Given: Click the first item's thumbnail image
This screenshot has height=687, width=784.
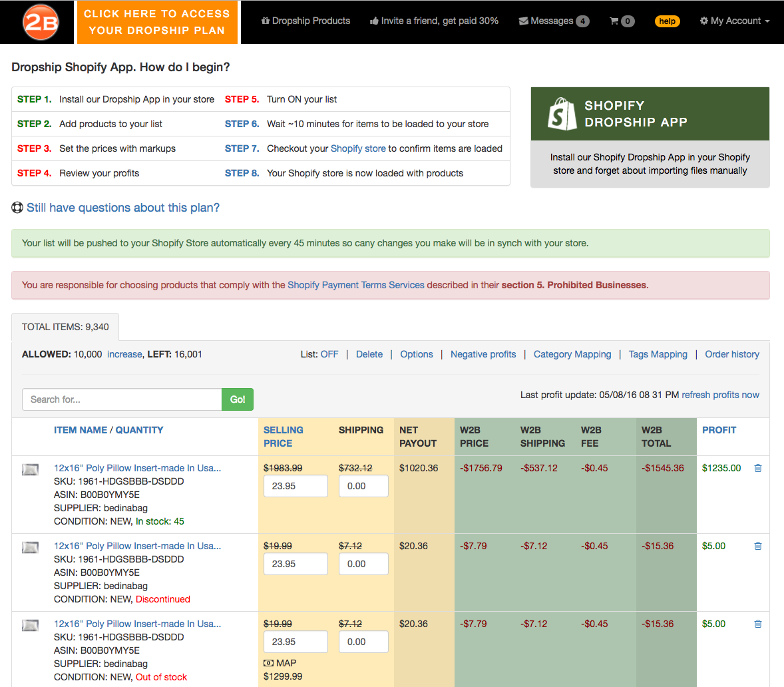Looking at the screenshot, I should point(30,469).
